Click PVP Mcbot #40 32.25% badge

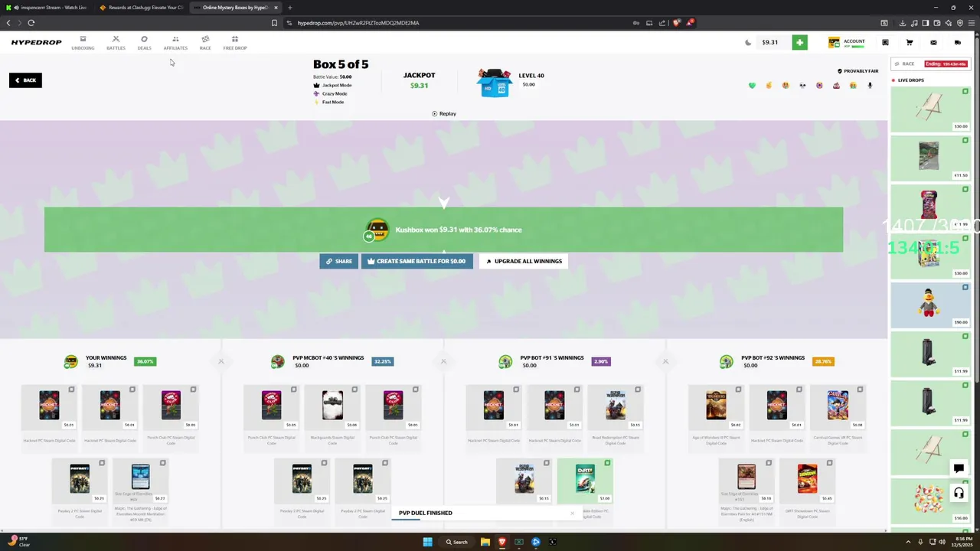click(x=382, y=361)
